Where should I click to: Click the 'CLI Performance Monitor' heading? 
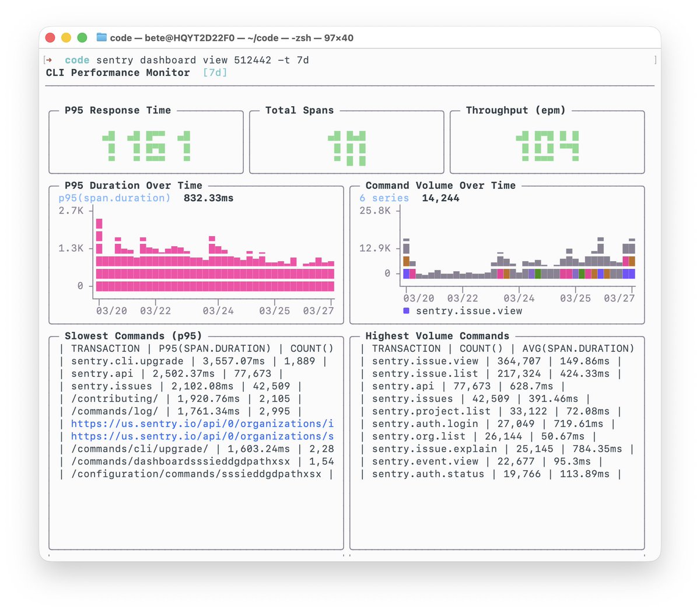pyautogui.click(x=118, y=73)
